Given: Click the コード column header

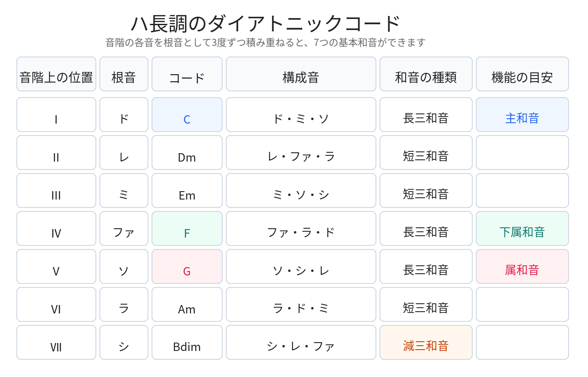Looking at the screenshot, I should point(187,74).
